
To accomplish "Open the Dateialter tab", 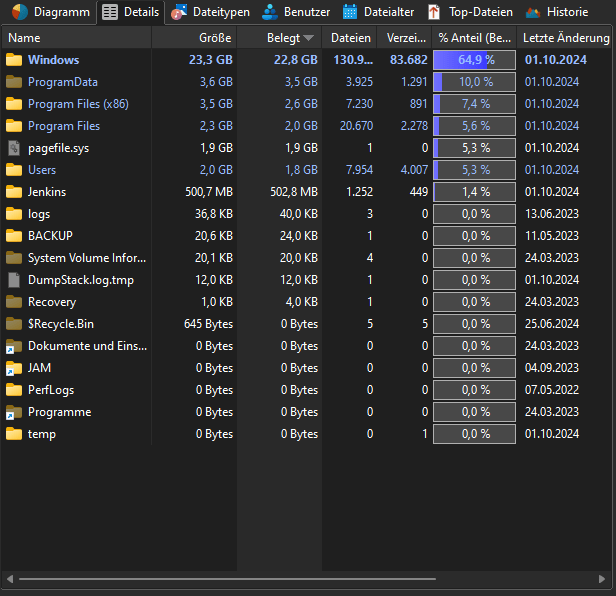I will [x=378, y=12].
